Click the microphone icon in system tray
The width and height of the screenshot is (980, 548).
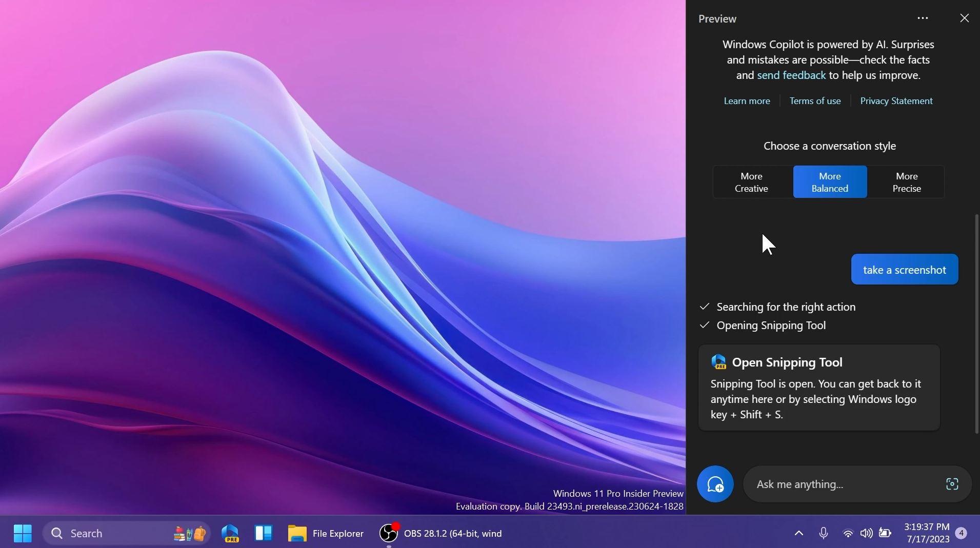pyautogui.click(x=824, y=533)
